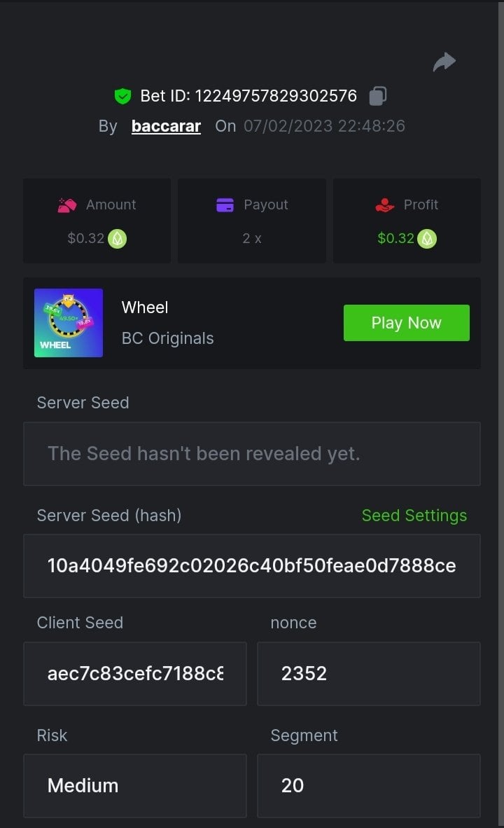
Task: Click the green coin icon beside Amount
Action: [x=118, y=239]
